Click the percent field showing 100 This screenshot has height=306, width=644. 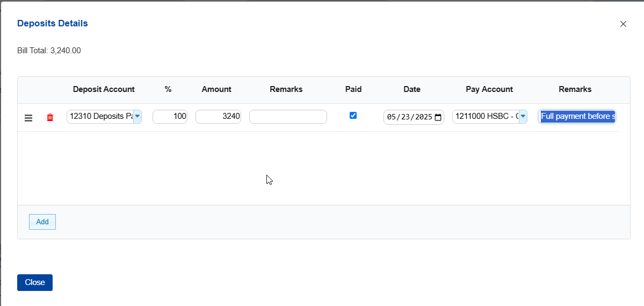coord(170,116)
